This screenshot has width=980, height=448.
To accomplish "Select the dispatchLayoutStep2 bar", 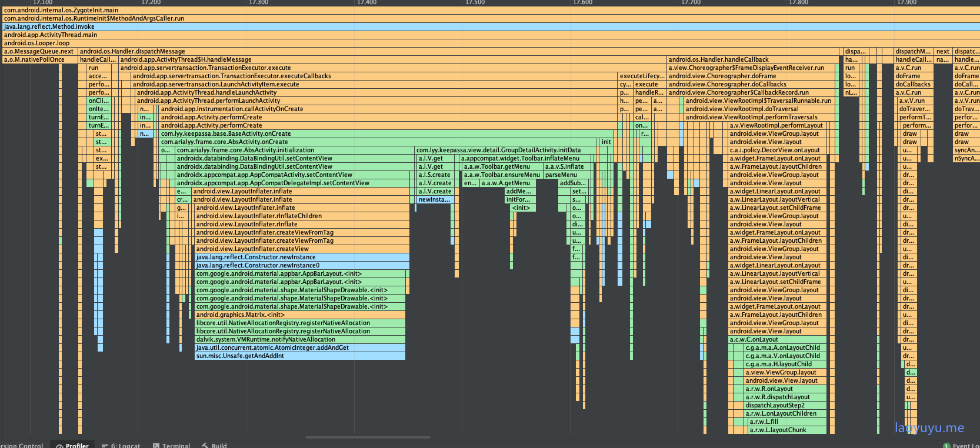I will click(x=785, y=405).
